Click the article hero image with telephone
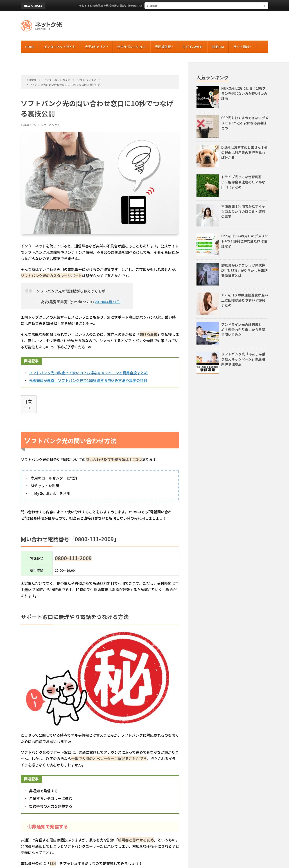Viewport: 289px width, 868px height. pos(100,182)
